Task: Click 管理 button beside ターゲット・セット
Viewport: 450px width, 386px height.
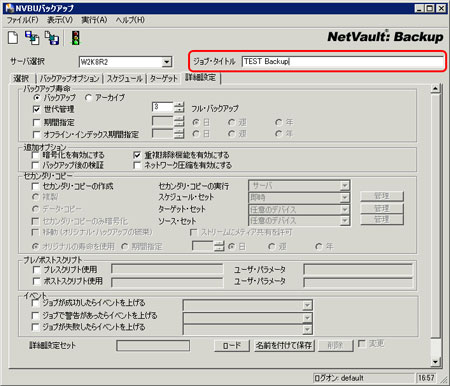Action: [x=382, y=208]
